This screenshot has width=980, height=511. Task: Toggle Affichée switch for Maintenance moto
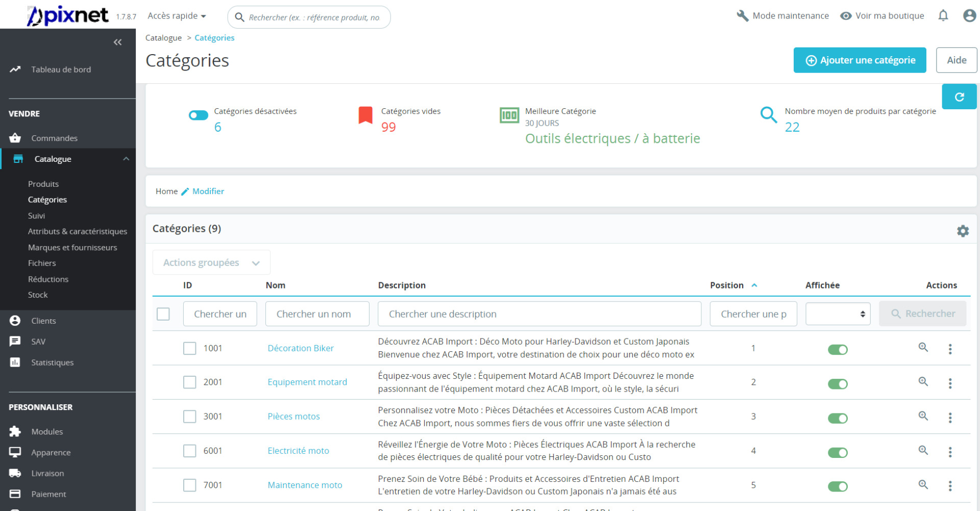[838, 486]
